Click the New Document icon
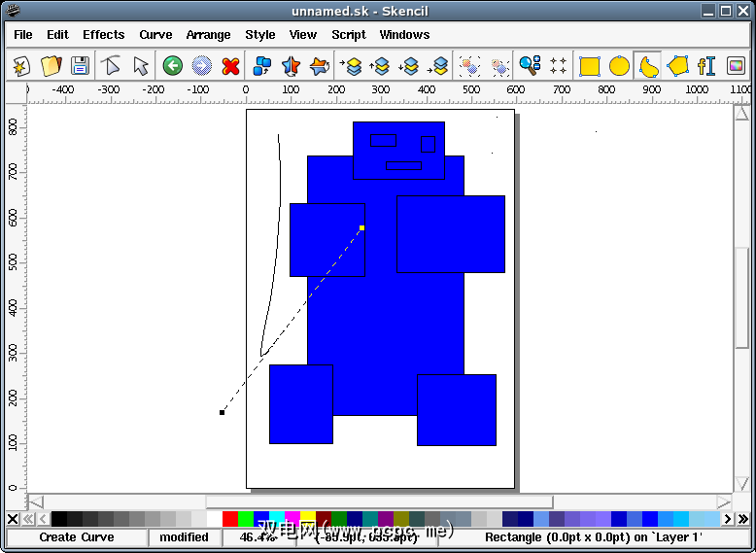 point(21,66)
